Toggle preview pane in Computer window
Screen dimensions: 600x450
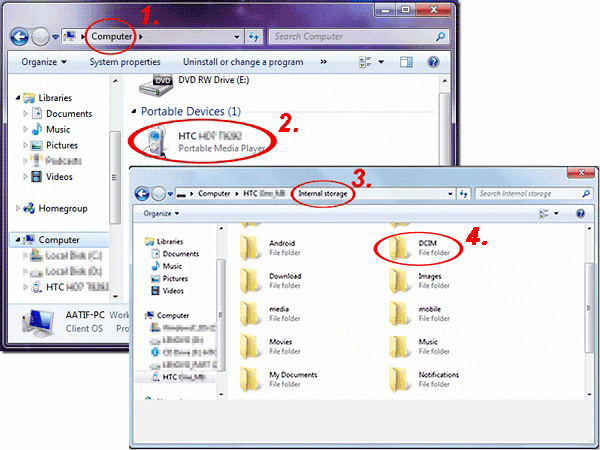coord(406,62)
